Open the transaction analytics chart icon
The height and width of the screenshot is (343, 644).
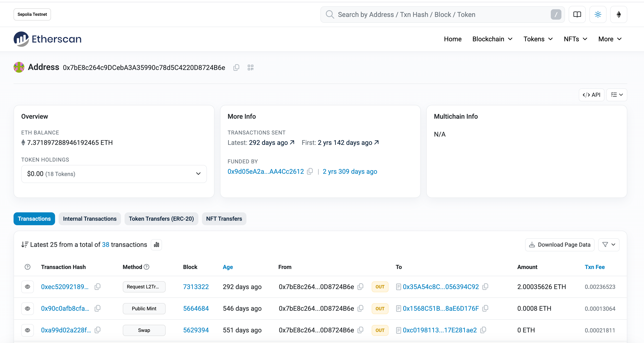tap(157, 244)
